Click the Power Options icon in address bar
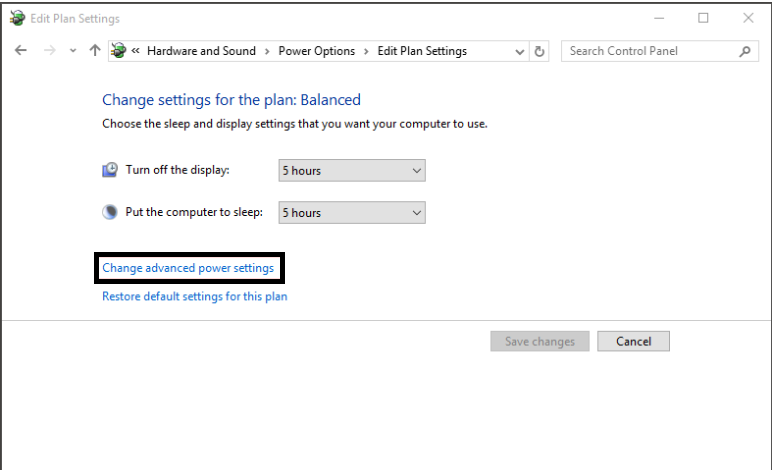The width and height of the screenshot is (772, 470). coord(118,50)
